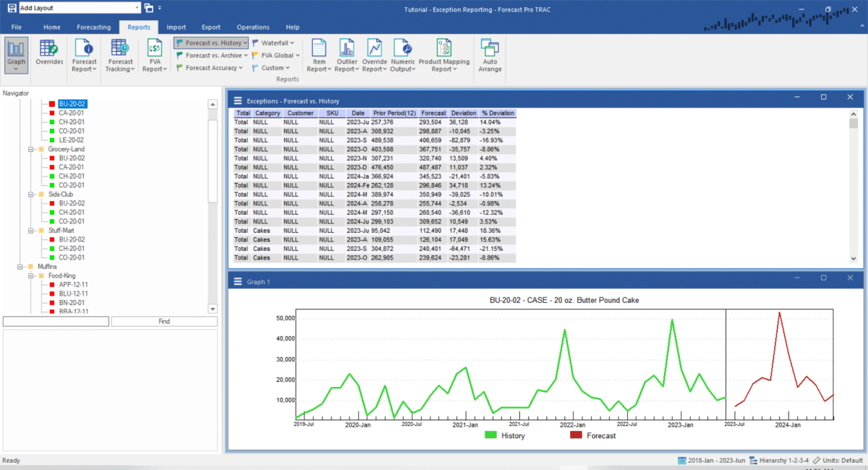Viewport: 868px width, 470px height.
Task: Open the Forecast Tracking icon
Action: pyautogui.click(x=120, y=48)
